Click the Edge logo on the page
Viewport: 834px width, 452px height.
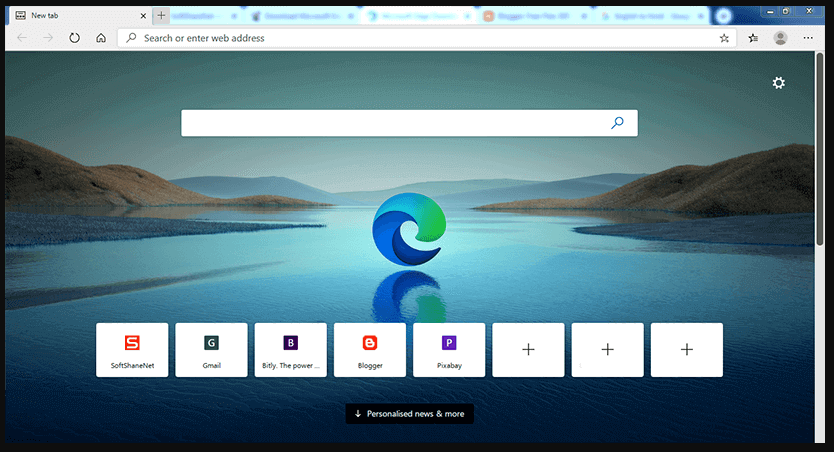pyautogui.click(x=409, y=229)
